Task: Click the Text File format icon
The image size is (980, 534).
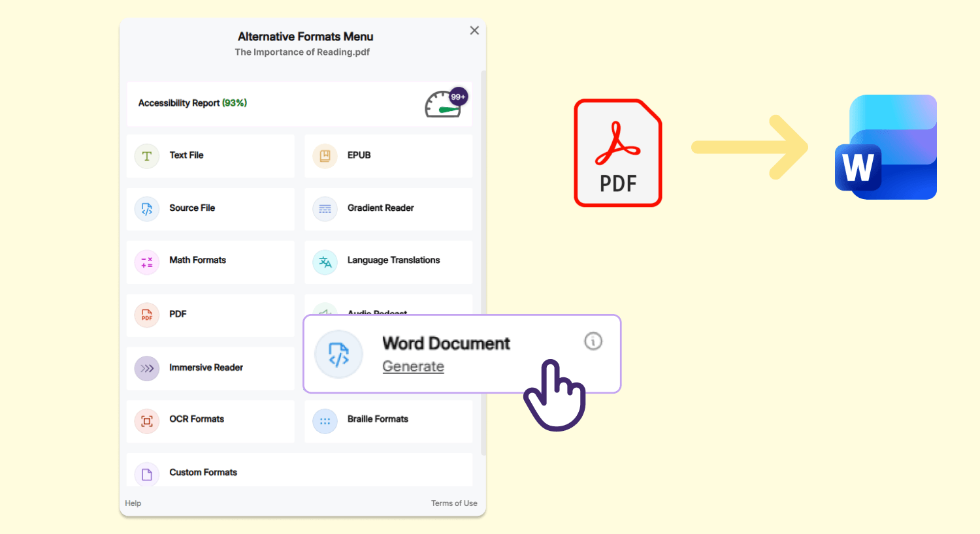Action: click(x=147, y=156)
